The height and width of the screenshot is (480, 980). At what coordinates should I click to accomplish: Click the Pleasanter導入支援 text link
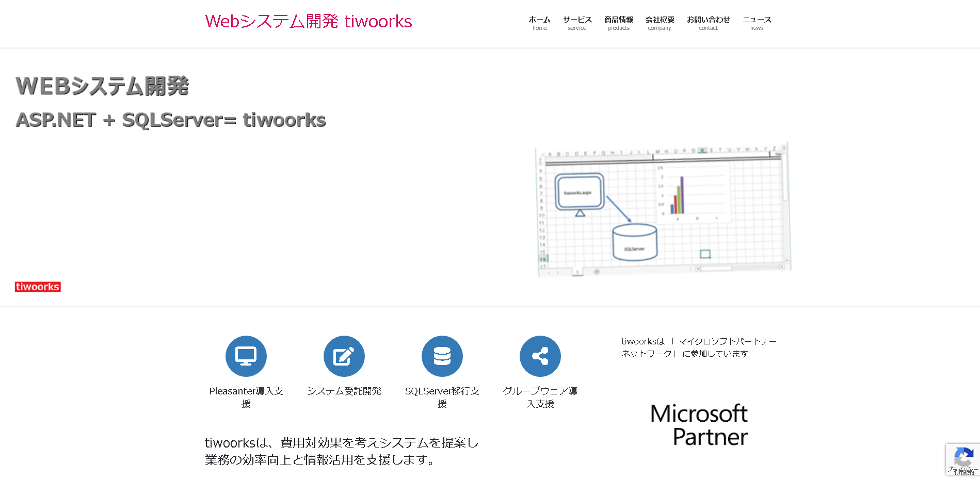click(x=246, y=397)
